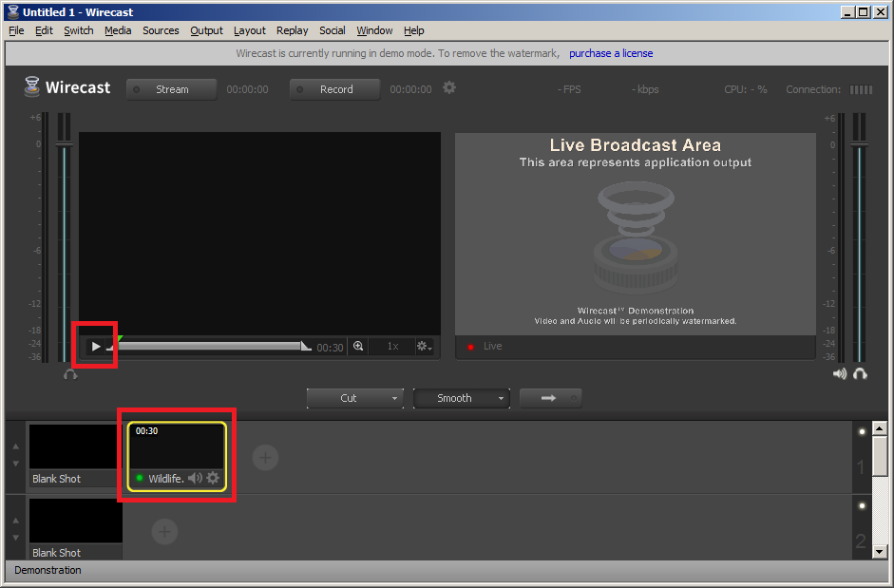Start recording with the Record button
The image size is (894, 588).
[334, 89]
